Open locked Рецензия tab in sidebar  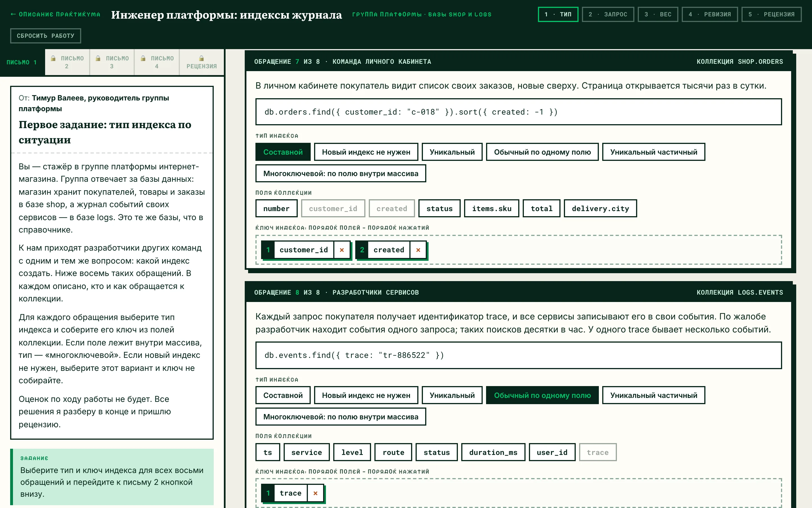[202, 62]
